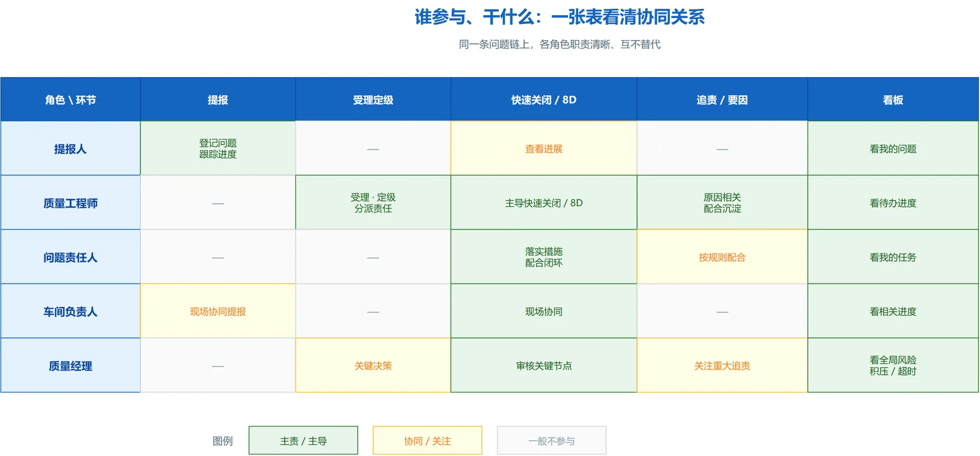Image resolution: width=980 pixels, height=456 pixels.
Task: Select the 追责 / 要因 column header
Action: 722,100
